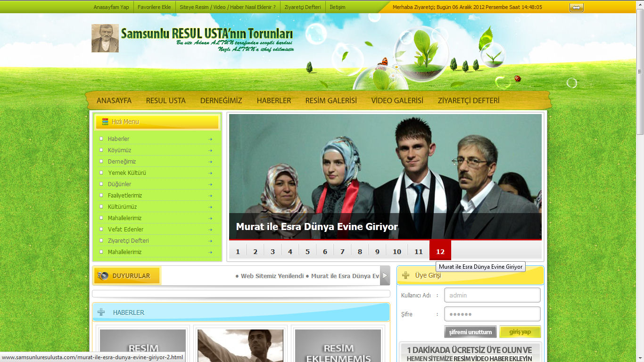644x362 pixels.
Task: Select Faaliyetlerimiz in the Hızlı Menu
Action: click(x=125, y=196)
